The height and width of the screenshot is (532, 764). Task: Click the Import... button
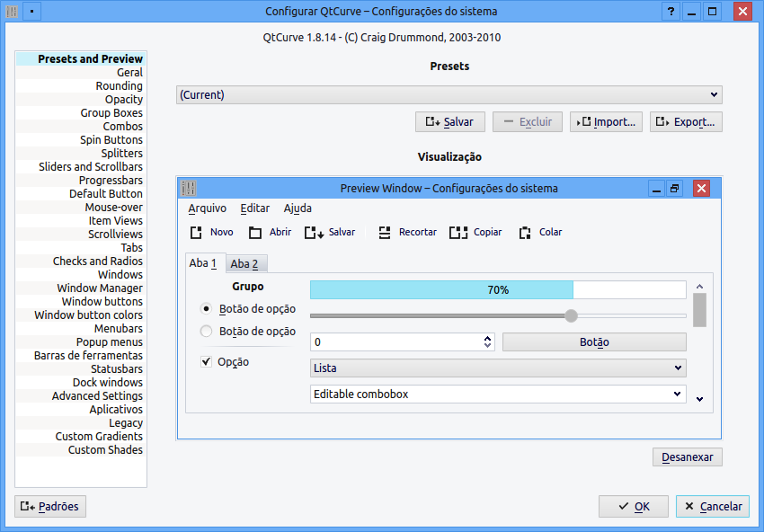[606, 122]
